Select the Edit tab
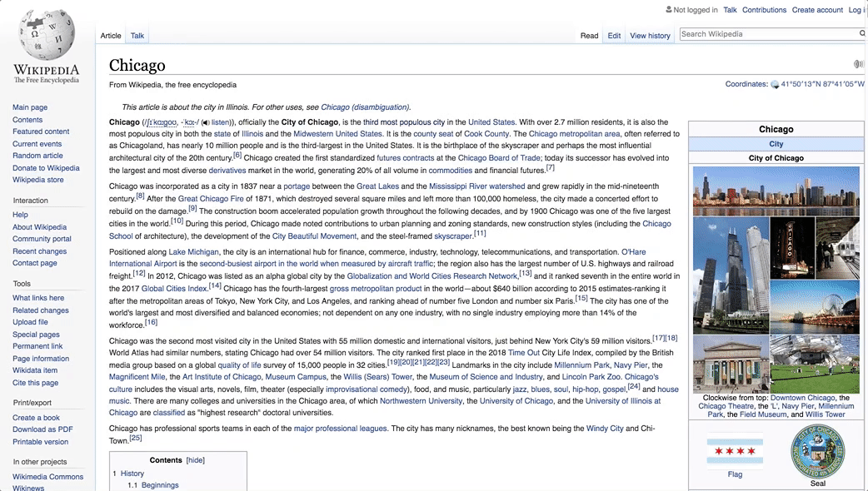The width and height of the screenshot is (868, 491). pyautogui.click(x=614, y=36)
